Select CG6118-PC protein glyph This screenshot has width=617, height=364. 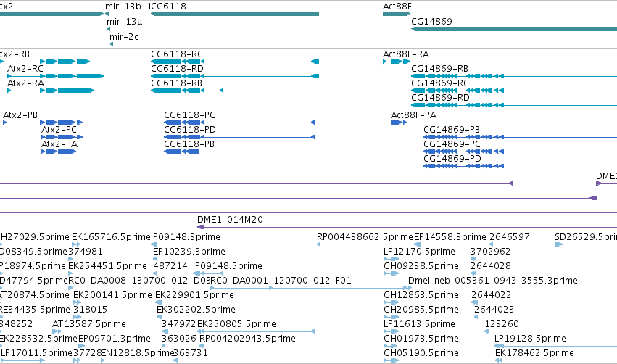pyautogui.click(x=239, y=123)
